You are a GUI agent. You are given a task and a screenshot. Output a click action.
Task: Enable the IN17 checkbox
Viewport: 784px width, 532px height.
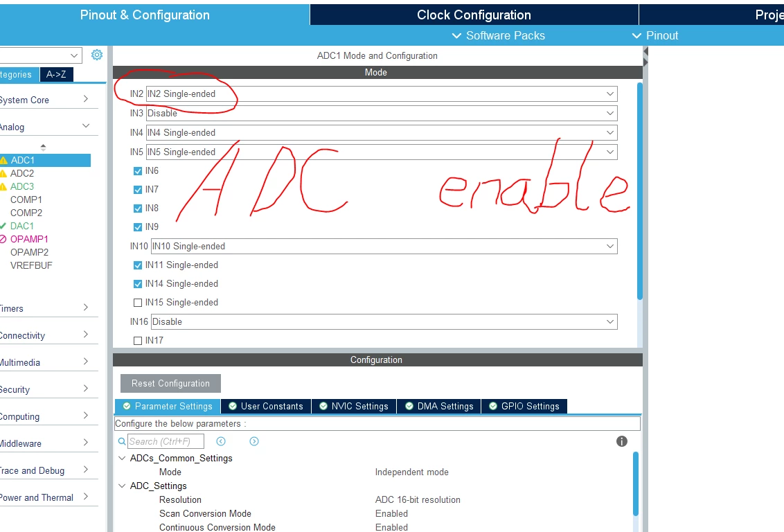138,341
